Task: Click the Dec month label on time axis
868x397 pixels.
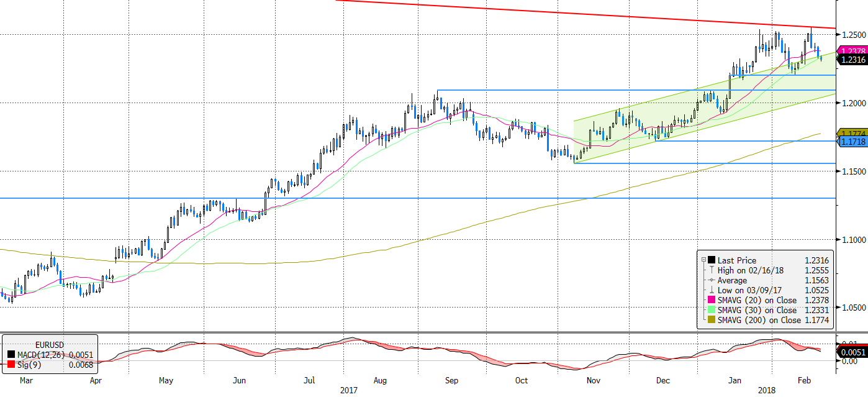Action: 663,379
